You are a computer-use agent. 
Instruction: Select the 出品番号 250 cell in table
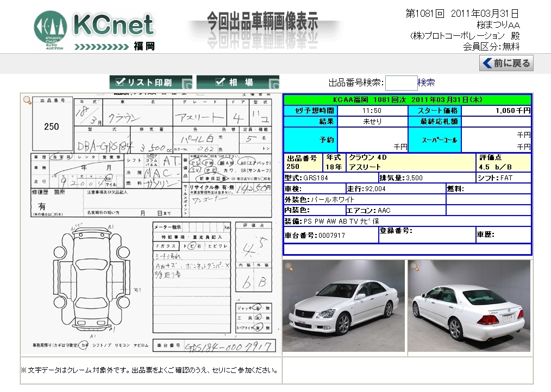(x=303, y=162)
